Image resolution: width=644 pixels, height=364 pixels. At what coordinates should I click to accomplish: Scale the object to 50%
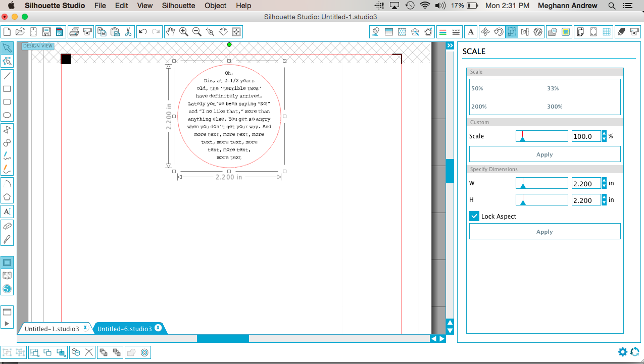tap(477, 88)
